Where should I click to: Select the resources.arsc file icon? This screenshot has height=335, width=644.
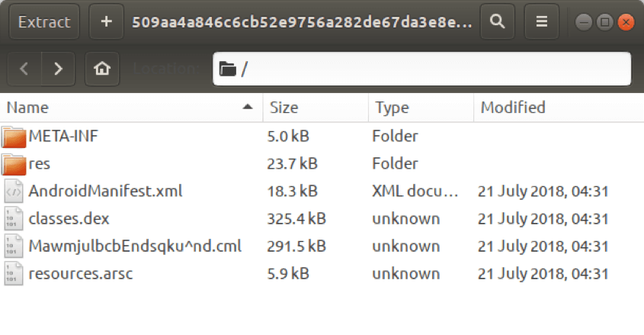(x=14, y=273)
